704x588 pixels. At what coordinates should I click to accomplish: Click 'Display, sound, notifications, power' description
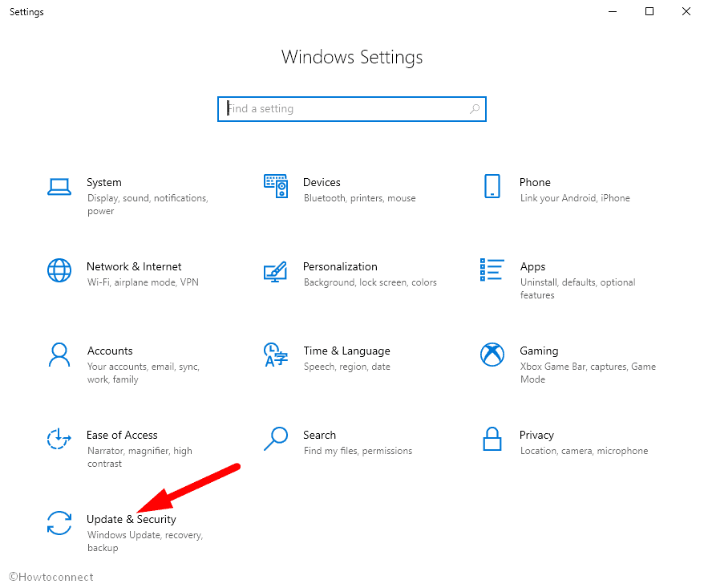[148, 205]
